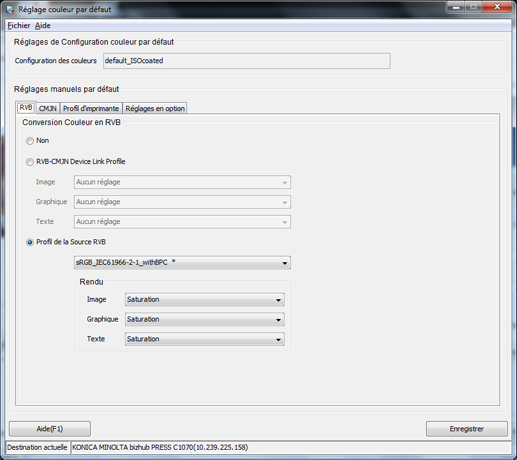The image size is (517, 460).
Task: Click the Rendu group label
Action: click(x=91, y=282)
